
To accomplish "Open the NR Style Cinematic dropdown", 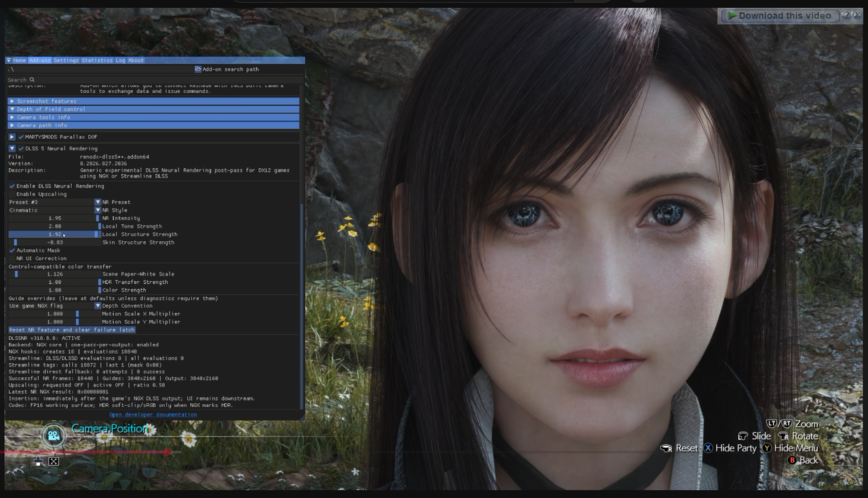I will pos(54,210).
